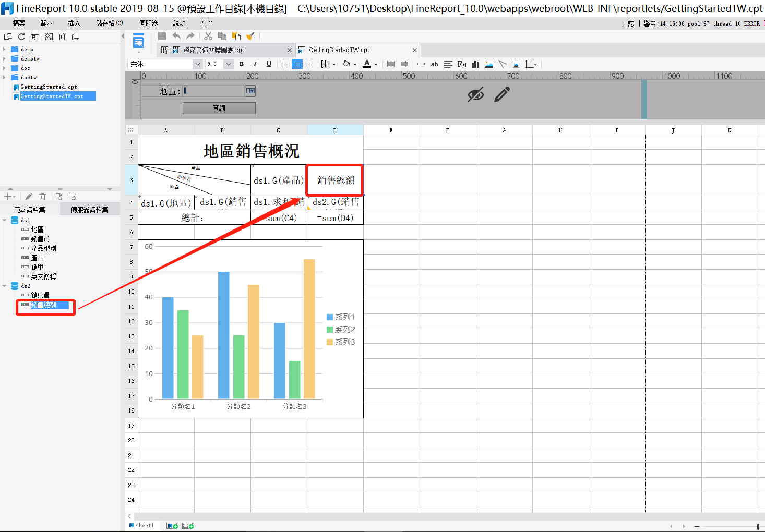
Task: Copy the selected cell
Action: [222, 36]
